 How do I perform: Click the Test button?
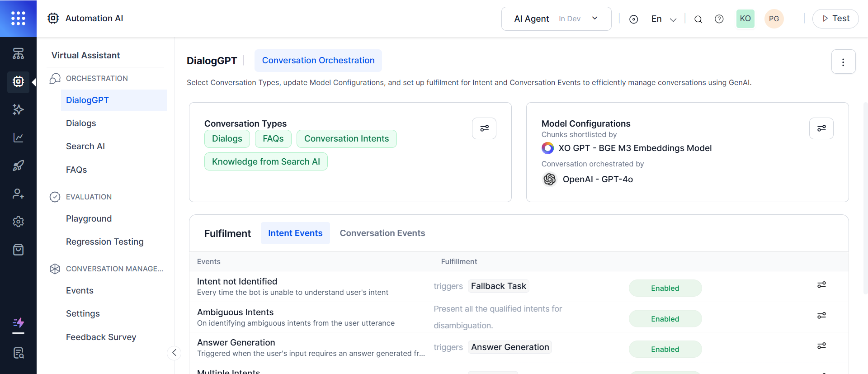[x=835, y=19]
